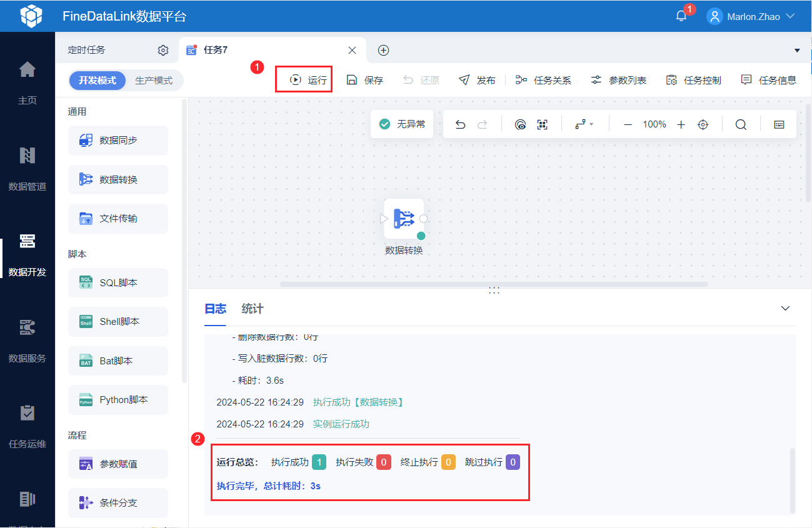Switch to the 日志 tab

click(216, 309)
